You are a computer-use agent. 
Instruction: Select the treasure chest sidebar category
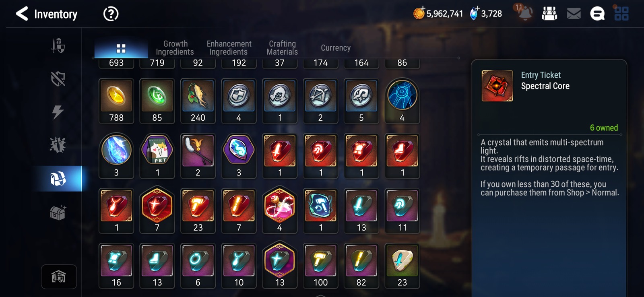58,212
